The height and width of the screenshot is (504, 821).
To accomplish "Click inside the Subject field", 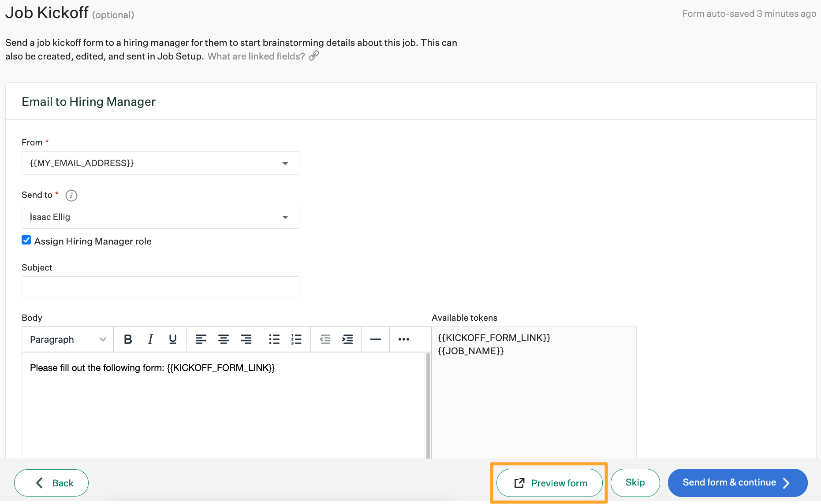I will 160,286.
